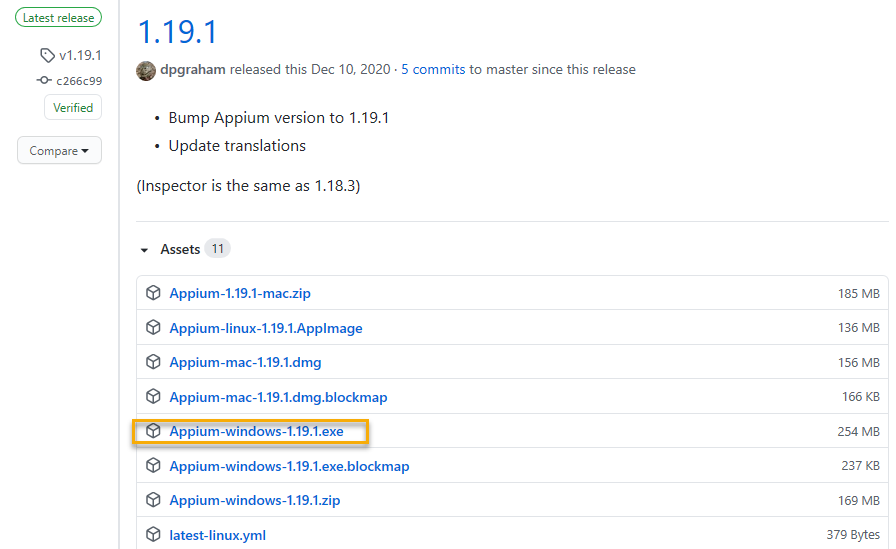Download Appium-mac-1.19.1.dmg
This screenshot has width=896, height=549.
point(245,362)
